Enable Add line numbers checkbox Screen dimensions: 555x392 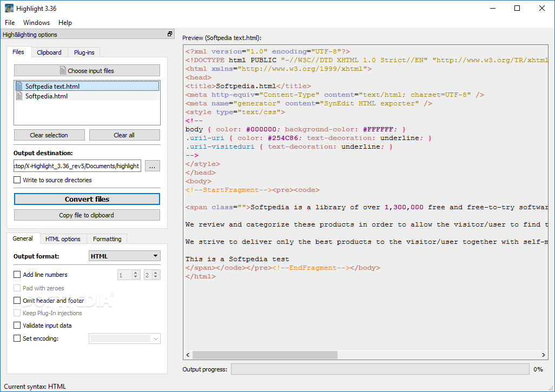[17, 274]
